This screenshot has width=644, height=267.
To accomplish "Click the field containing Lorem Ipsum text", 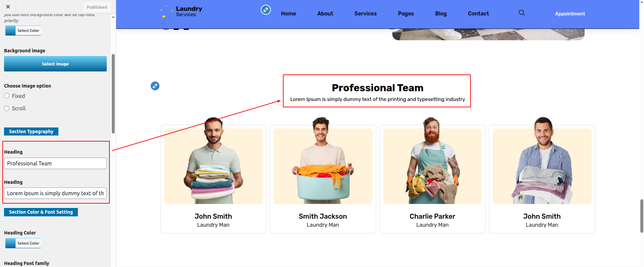I will tap(55, 193).
